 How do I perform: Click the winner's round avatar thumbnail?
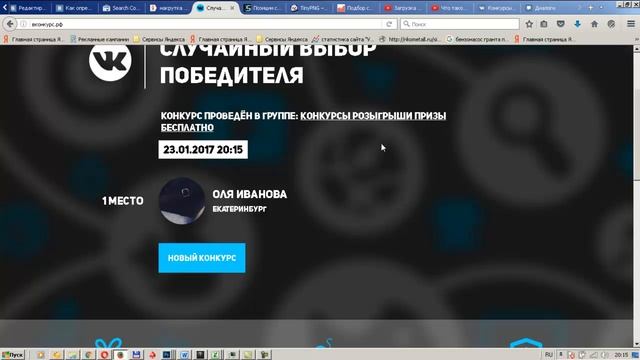(x=182, y=201)
